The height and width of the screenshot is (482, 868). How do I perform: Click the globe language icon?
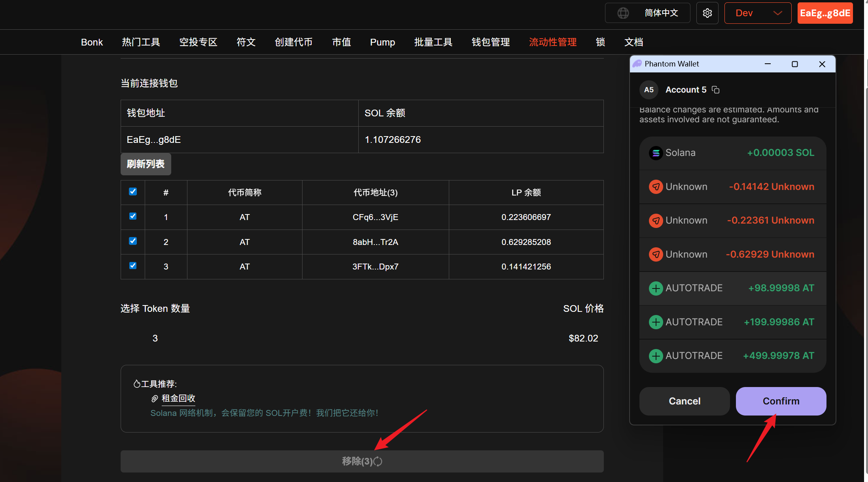click(x=623, y=13)
